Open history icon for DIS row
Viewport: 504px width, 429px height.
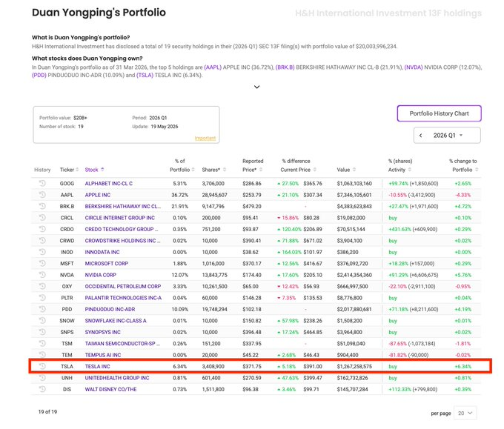[x=42, y=389]
